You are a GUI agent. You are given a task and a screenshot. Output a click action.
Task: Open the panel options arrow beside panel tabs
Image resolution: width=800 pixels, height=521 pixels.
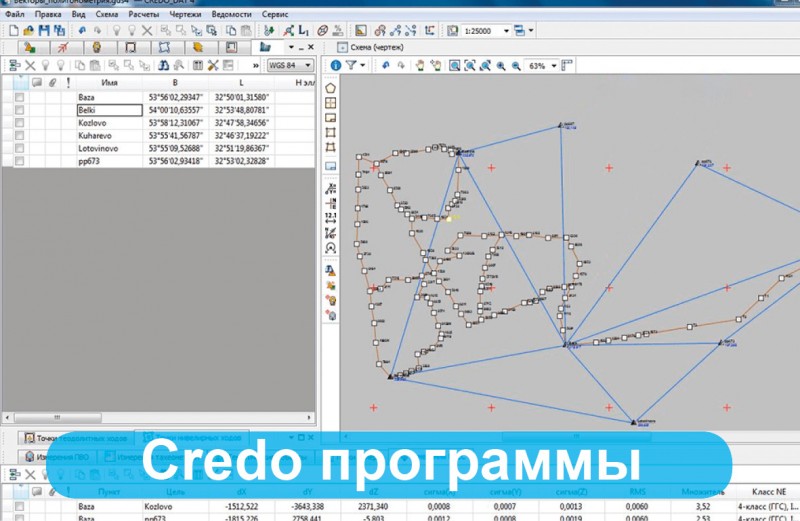(x=291, y=47)
